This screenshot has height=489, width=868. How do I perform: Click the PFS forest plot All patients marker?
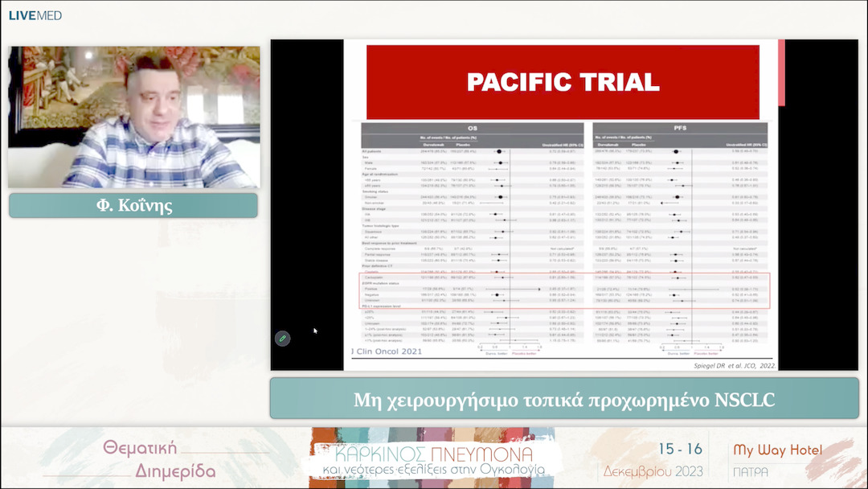point(677,150)
